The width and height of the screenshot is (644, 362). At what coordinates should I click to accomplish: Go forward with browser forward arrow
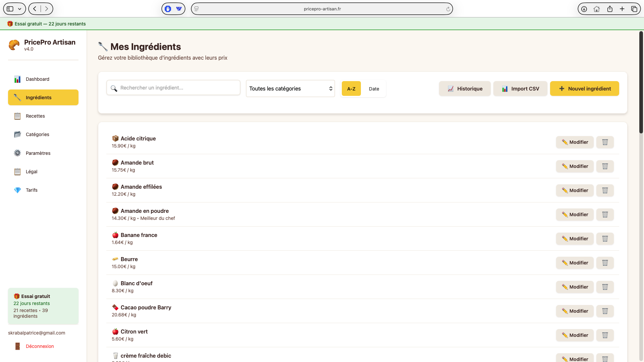pos(47,9)
